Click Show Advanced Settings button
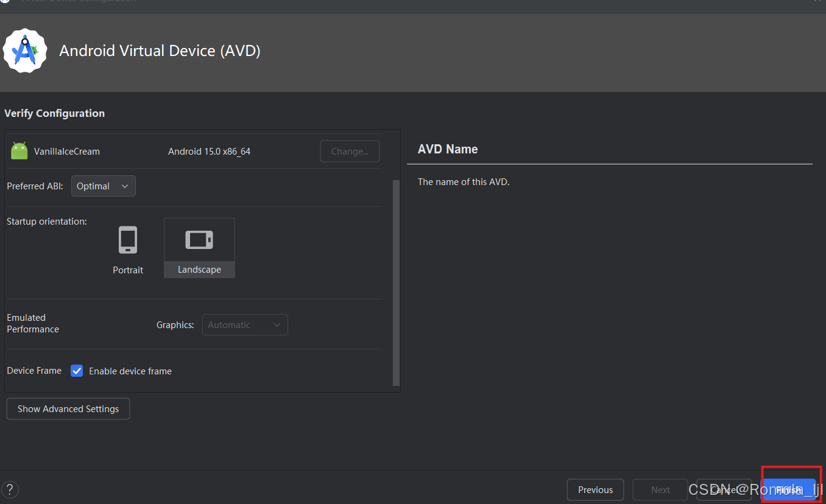Image resolution: width=826 pixels, height=504 pixels. 68,409
